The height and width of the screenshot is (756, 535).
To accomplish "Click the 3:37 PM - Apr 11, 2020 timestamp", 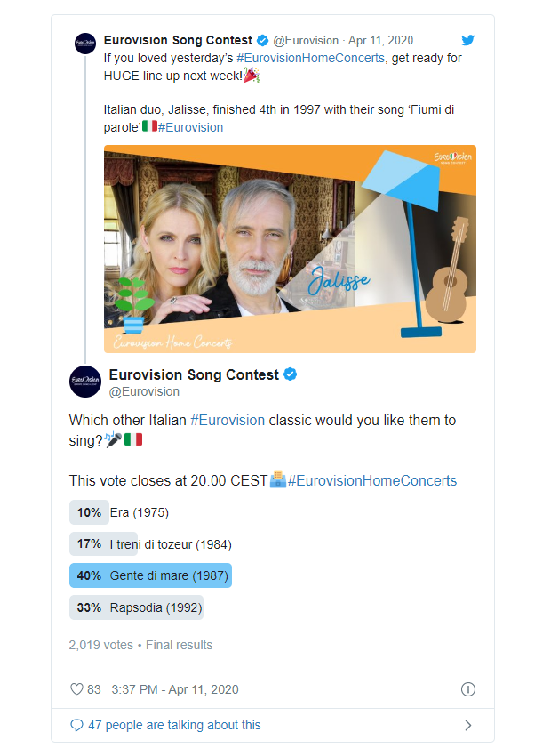I will pyautogui.click(x=175, y=689).
